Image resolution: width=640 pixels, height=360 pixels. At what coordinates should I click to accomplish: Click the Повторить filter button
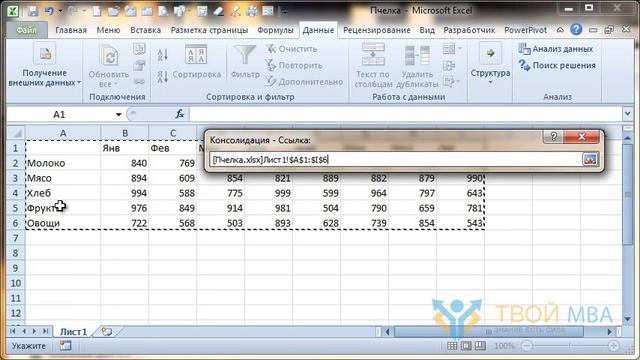[x=294, y=65]
